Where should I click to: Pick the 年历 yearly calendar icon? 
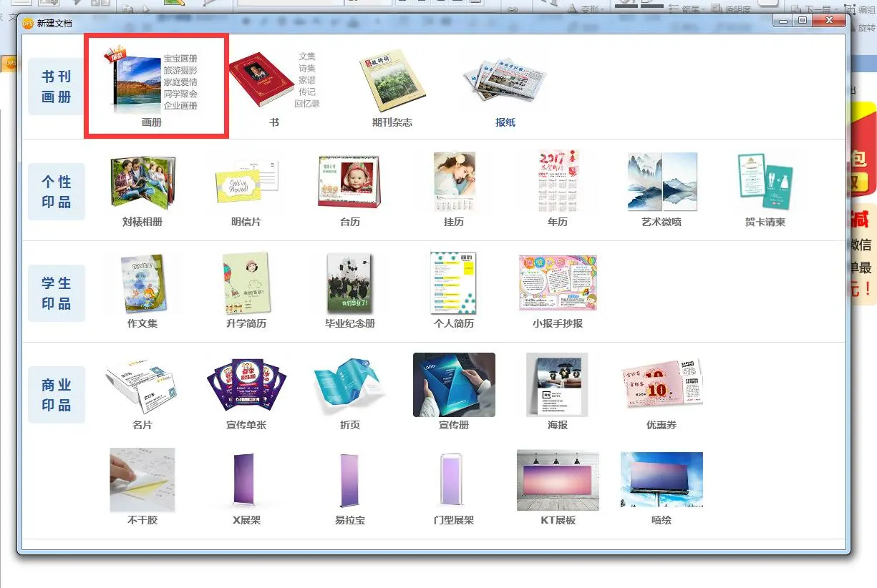558,181
